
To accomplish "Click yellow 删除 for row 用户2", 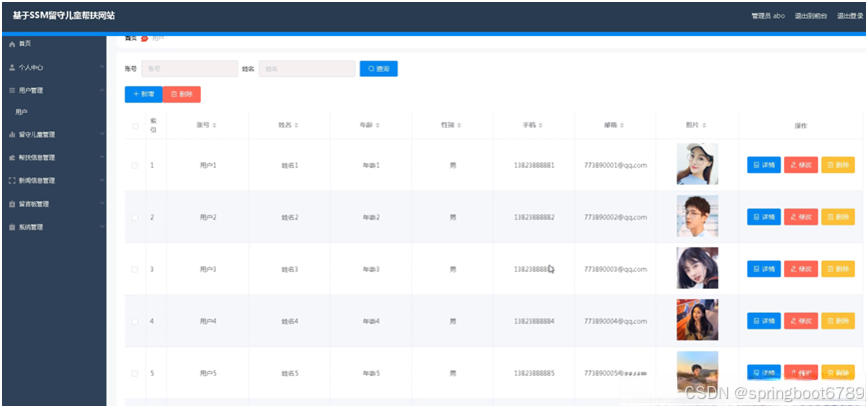I will pyautogui.click(x=838, y=217).
